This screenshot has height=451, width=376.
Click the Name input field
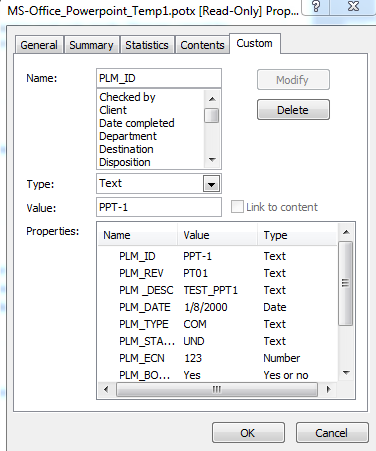(x=159, y=78)
